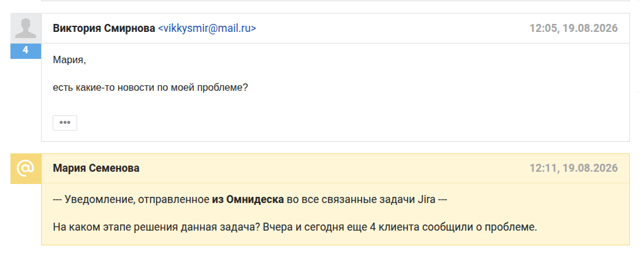Click Виктория Смирнова's gray avatar icon

click(26, 28)
